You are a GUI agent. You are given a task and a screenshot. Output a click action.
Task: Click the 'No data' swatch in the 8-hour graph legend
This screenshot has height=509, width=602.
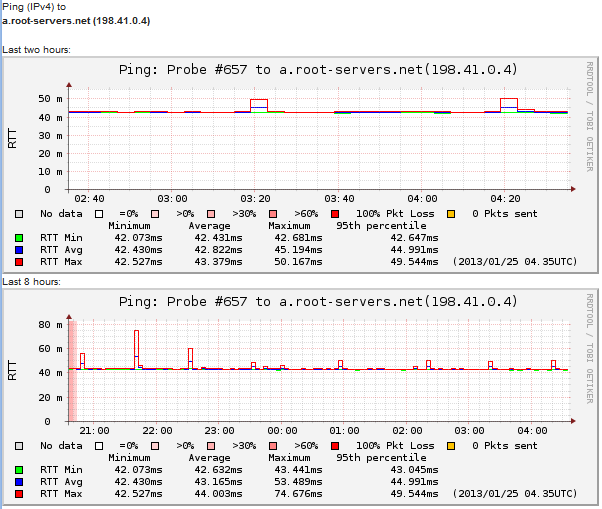(x=19, y=446)
